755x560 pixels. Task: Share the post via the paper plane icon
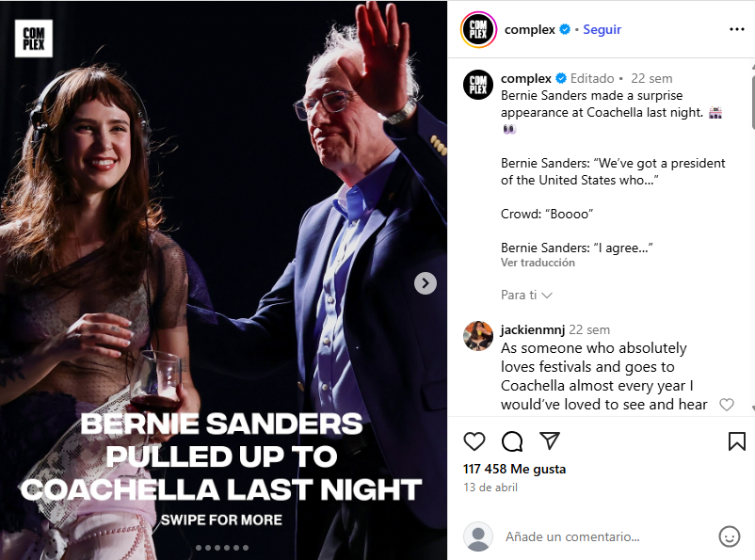tap(550, 441)
